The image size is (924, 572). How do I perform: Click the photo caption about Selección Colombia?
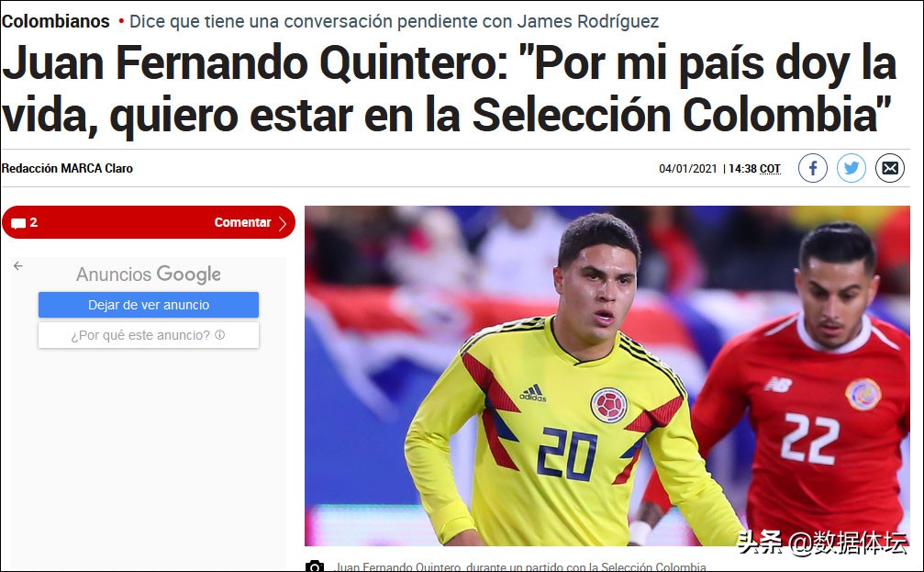pyautogui.click(x=520, y=567)
